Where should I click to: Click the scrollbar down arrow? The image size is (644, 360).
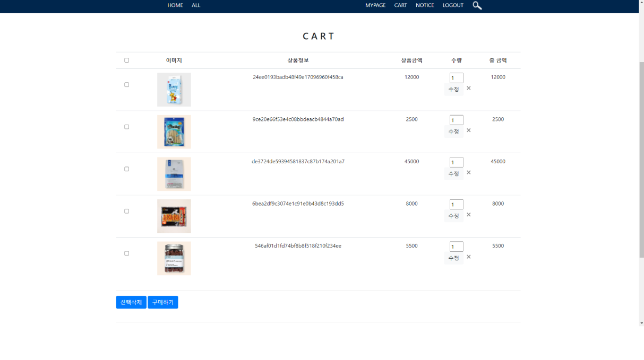pyautogui.click(x=641, y=322)
